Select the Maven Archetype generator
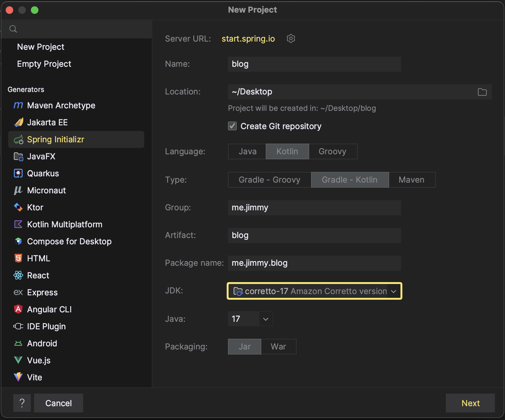The image size is (505, 420). pos(76,105)
